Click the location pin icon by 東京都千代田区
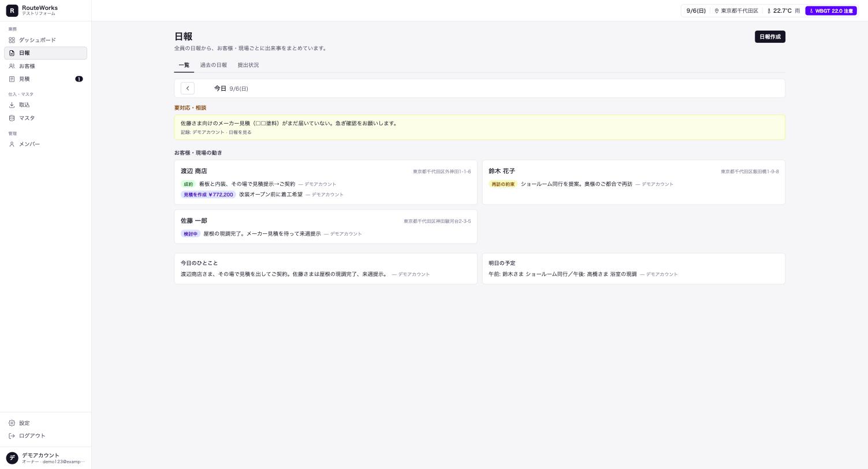The image size is (868, 469). [717, 11]
